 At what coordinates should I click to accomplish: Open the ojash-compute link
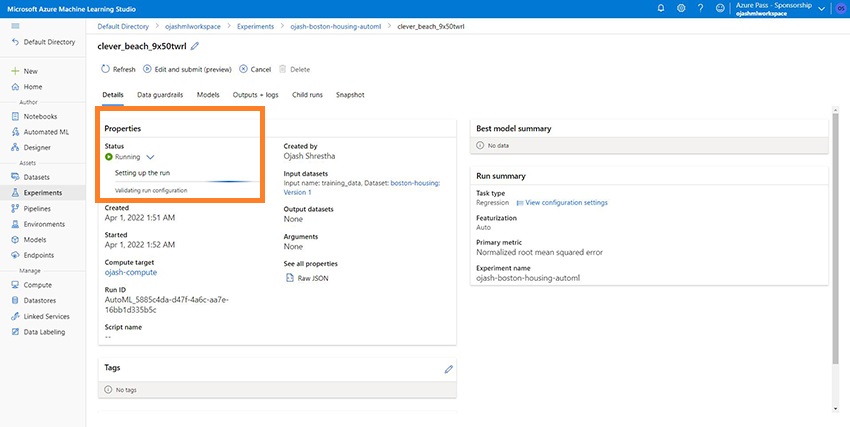(131, 272)
